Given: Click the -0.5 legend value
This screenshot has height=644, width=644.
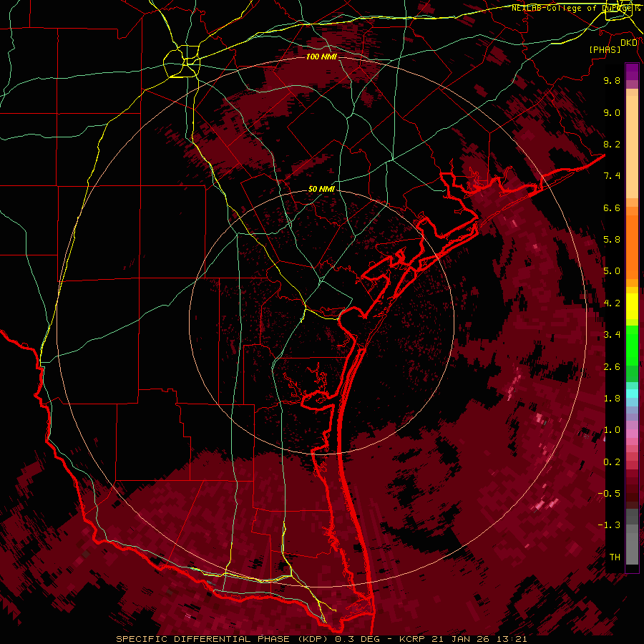Looking at the screenshot, I should point(609,494).
